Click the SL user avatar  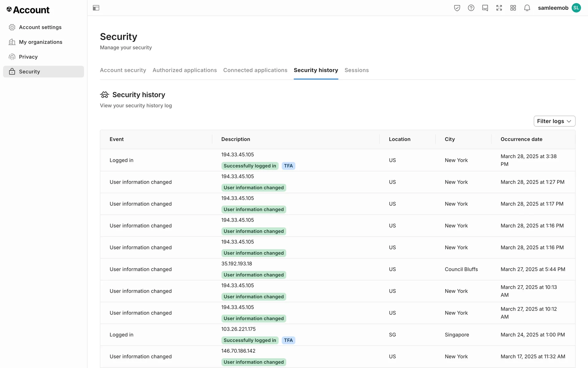(x=576, y=8)
